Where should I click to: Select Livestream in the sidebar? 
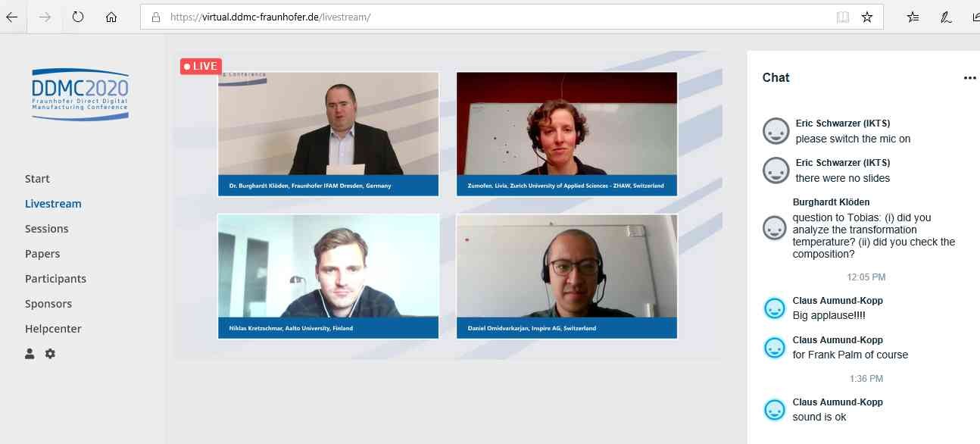pos(53,204)
